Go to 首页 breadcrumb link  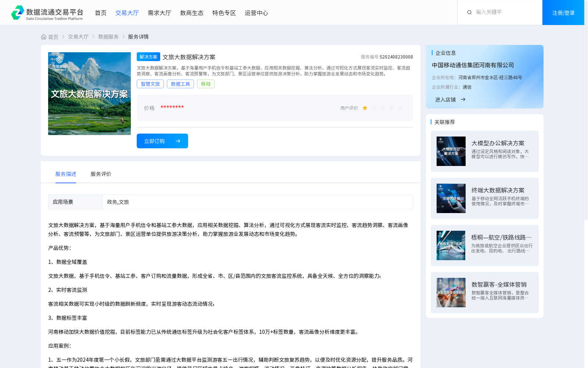point(53,37)
